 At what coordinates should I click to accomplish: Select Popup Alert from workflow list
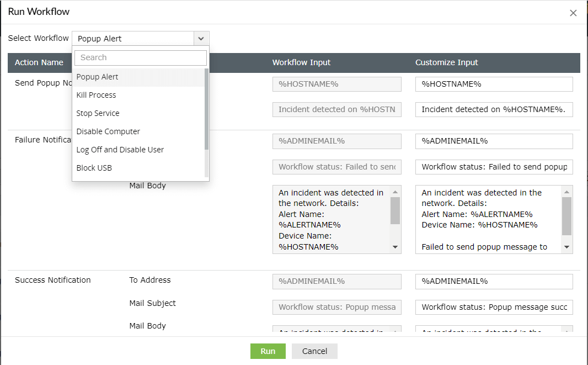(x=138, y=77)
